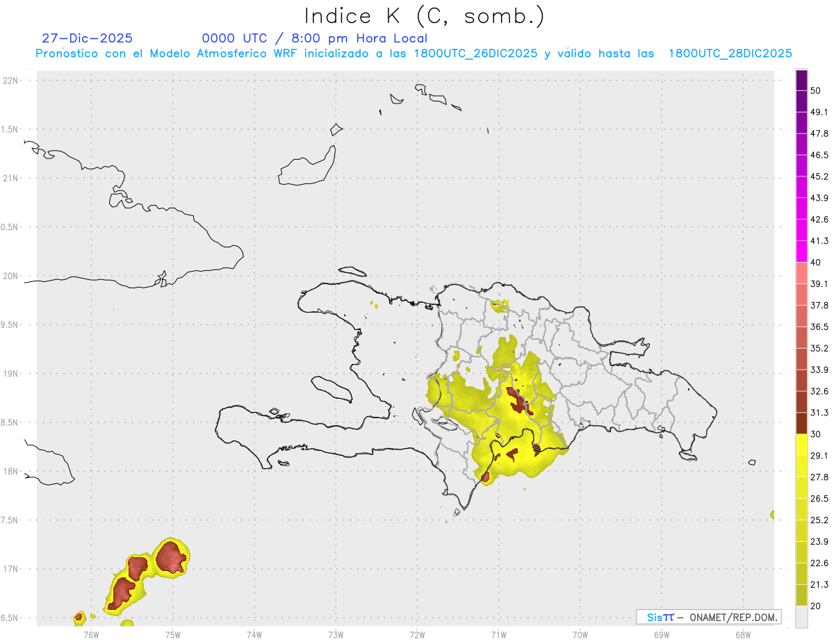The height and width of the screenshot is (644, 834).
Task: Click the colorbar value 31.3
Action: click(819, 413)
